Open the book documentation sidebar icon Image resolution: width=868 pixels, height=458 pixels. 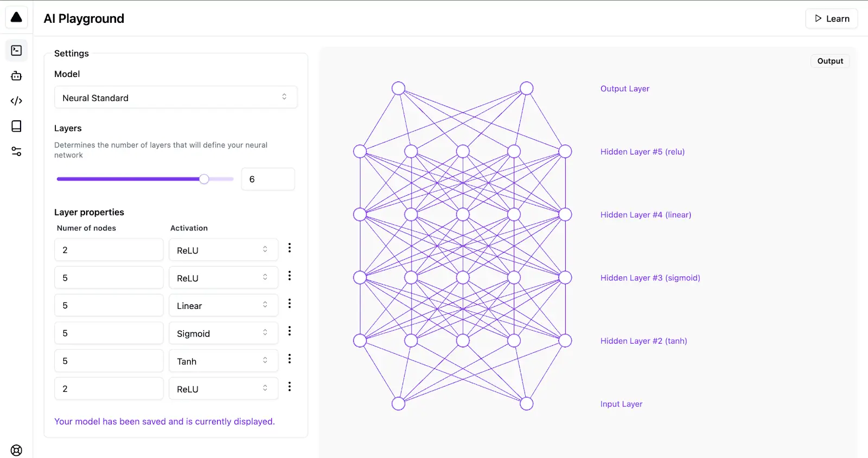[16, 126]
